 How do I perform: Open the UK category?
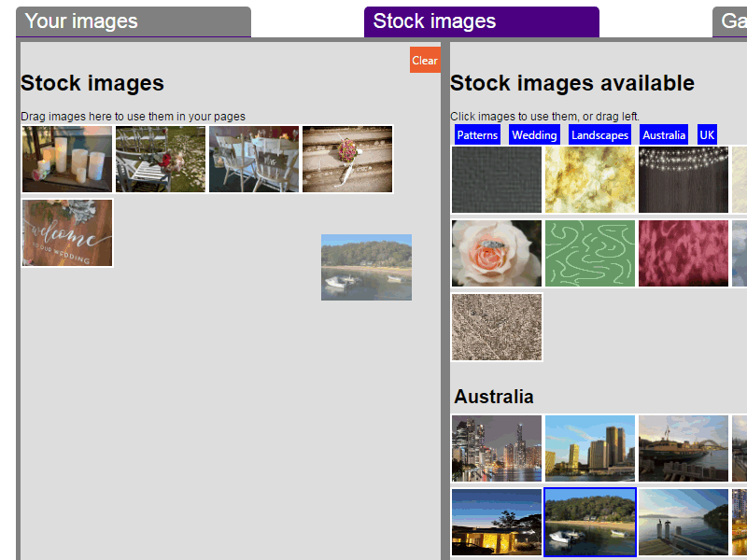[707, 134]
